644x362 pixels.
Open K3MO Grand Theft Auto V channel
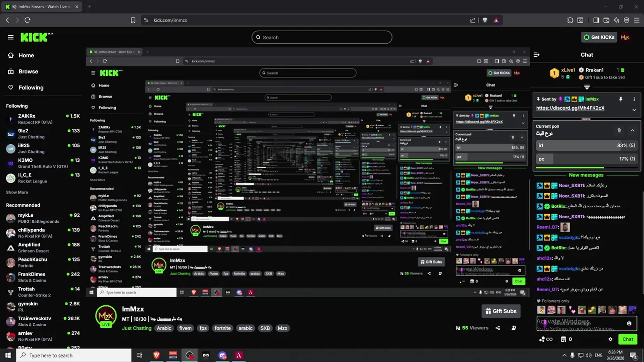click(x=43, y=163)
